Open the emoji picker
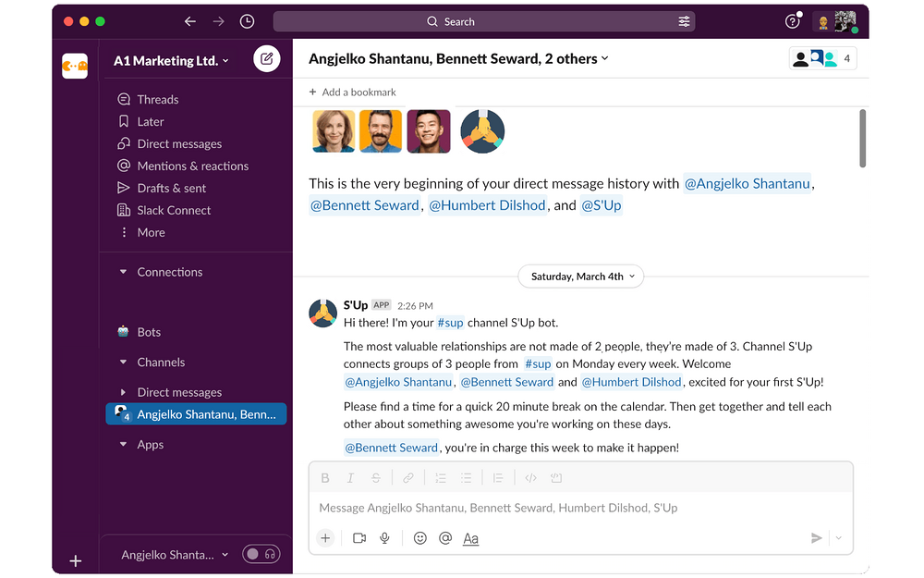This screenshot has height=578, width=924. coord(419,538)
